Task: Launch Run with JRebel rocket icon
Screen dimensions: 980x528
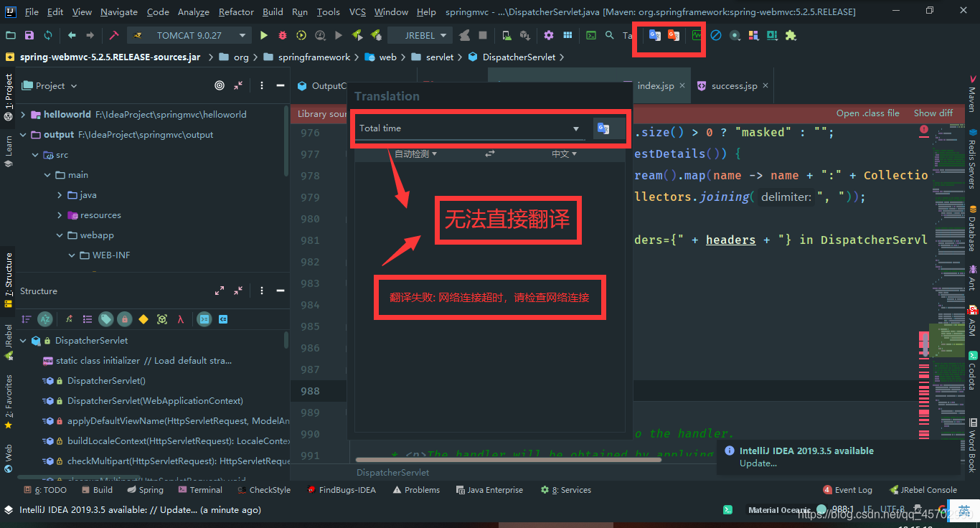Action: pyautogui.click(x=357, y=35)
